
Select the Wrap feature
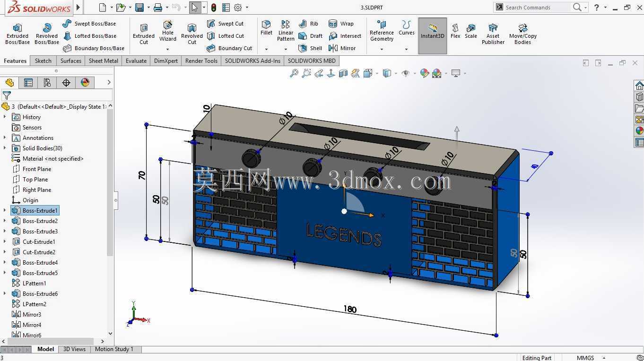click(341, 24)
